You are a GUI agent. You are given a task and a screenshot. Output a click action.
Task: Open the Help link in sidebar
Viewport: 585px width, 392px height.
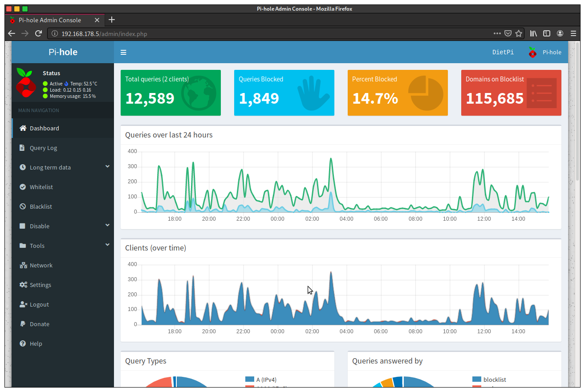point(63,344)
